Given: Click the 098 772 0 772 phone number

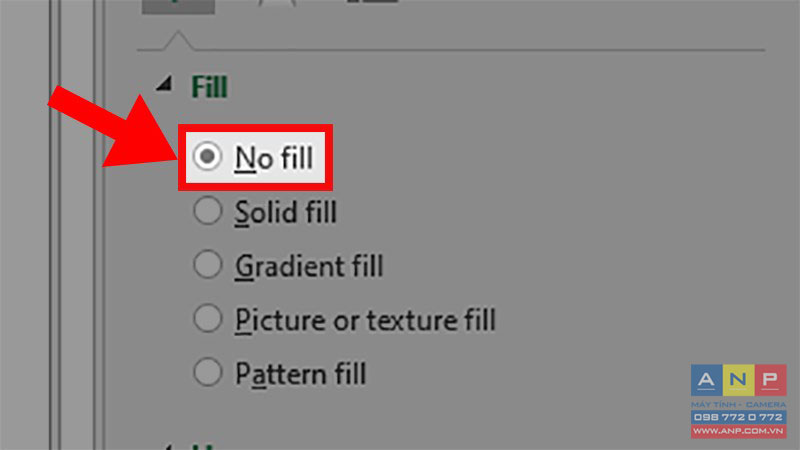Looking at the screenshot, I should pos(738,417).
